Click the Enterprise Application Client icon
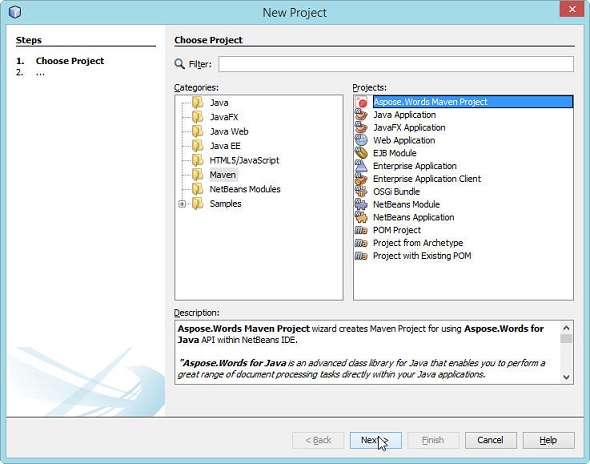This screenshot has height=464, width=590. [x=361, y=179]
